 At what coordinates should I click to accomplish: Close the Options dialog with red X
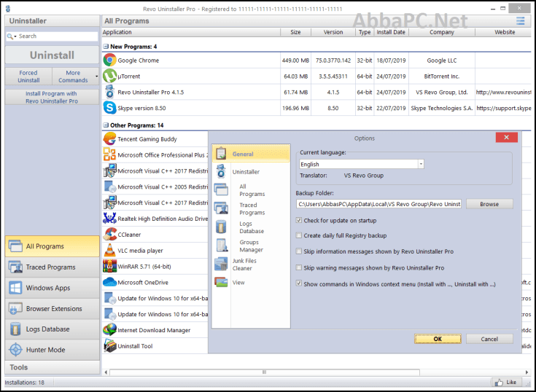click(506, 137)
